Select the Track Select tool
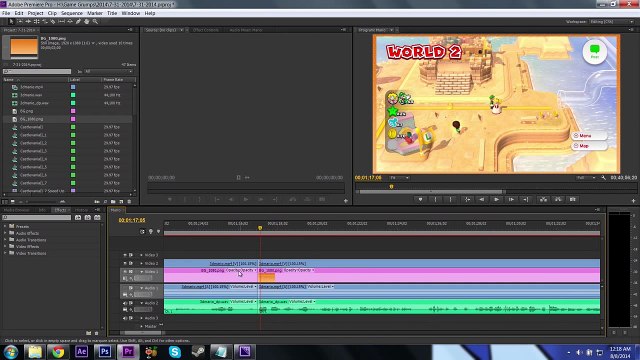 (20, 21)
